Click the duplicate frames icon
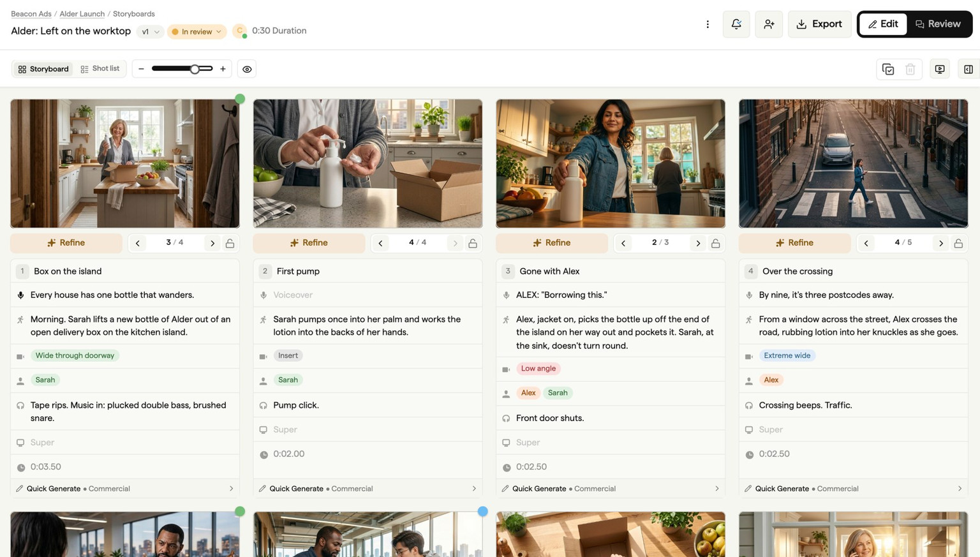 [888, 69]
